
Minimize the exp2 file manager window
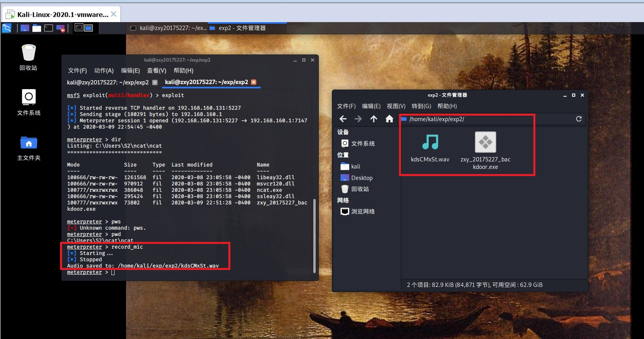pos(565,95)
